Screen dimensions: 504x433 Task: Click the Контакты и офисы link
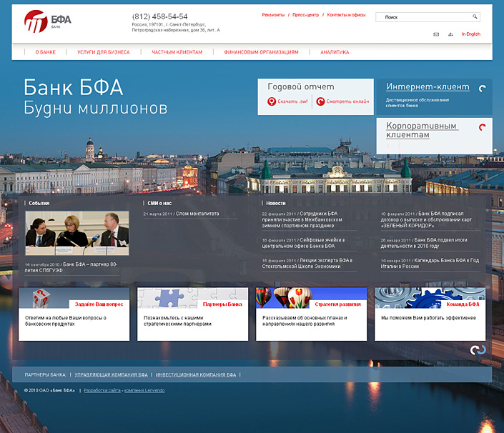(x=346, y=15)
